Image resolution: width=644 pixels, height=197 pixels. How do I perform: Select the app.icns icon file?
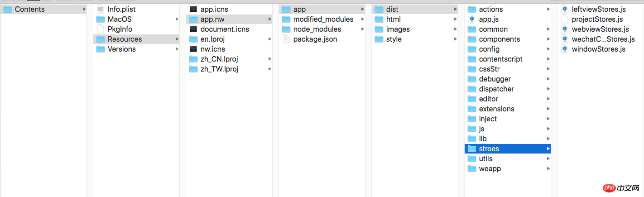193,9
